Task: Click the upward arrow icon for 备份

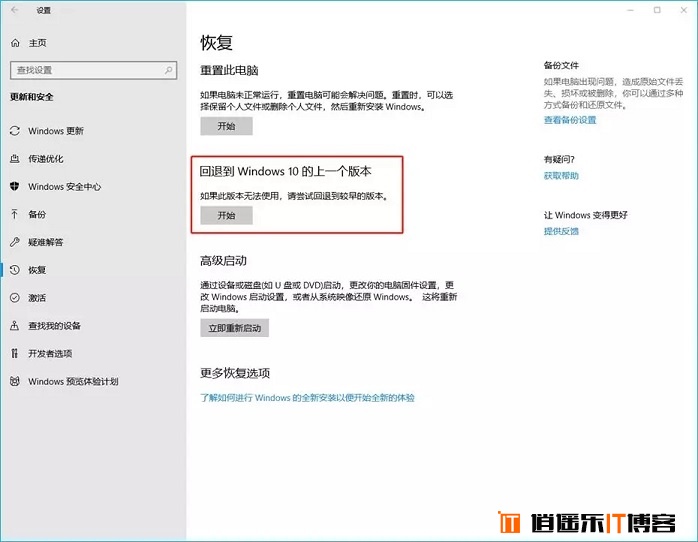Action: click(x=15, y=214)
